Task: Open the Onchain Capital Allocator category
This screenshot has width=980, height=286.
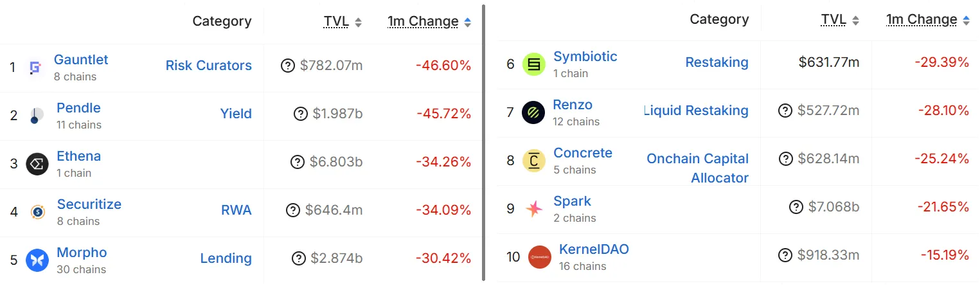Action: click(x=697, y=168)
